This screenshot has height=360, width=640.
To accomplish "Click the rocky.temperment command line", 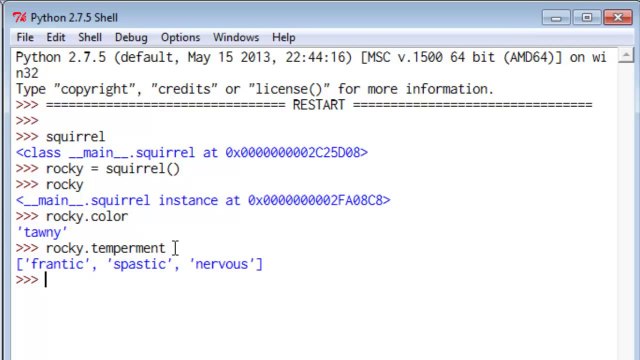I will pos(105,248).
